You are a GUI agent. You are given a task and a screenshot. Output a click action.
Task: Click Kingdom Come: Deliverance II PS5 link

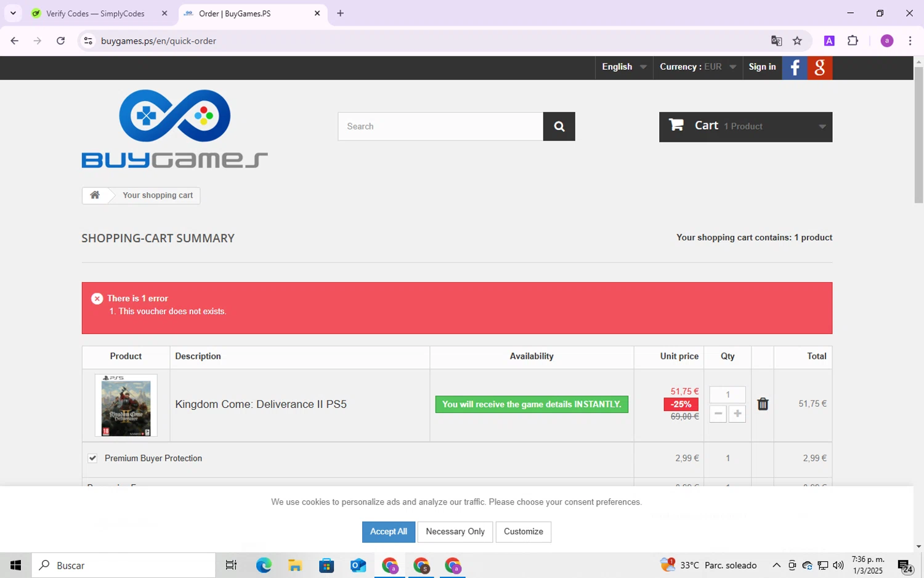point(261,404)
